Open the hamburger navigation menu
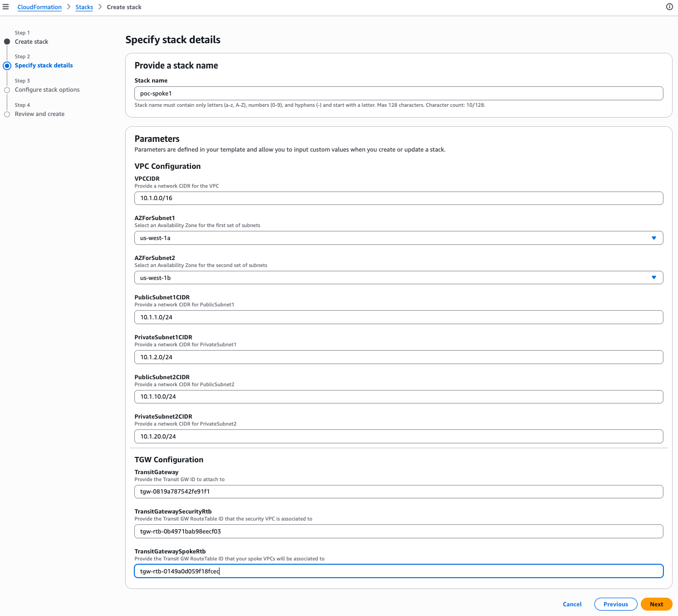The width and height of the screenshot is (678, 616). click(x=6, y=7)
